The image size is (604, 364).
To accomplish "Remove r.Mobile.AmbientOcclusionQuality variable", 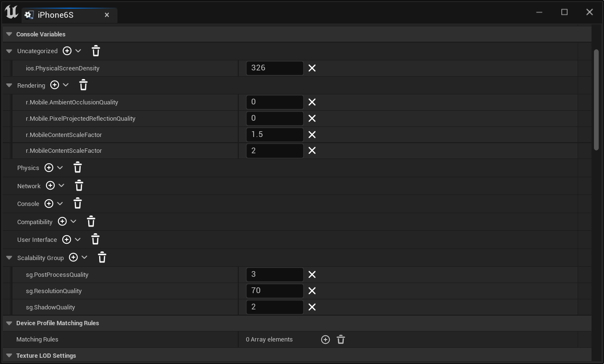I will [312, 102].
